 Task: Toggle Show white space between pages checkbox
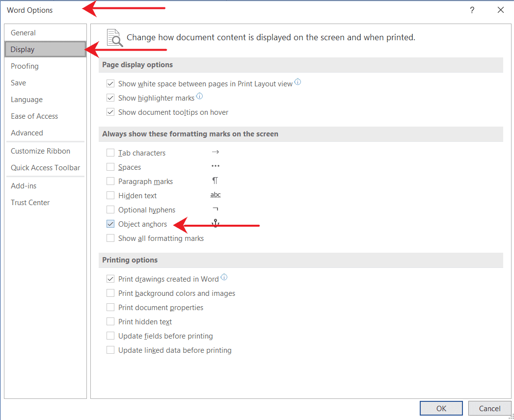(x=110, y=84)
